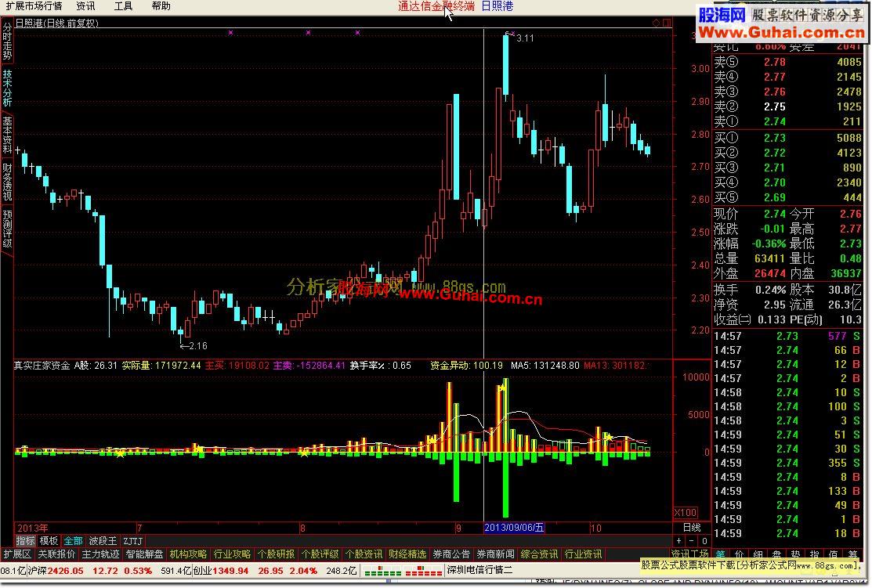Click the 真实庄家资金 indicator name
872x588 pixels.
tap(42, 366)
